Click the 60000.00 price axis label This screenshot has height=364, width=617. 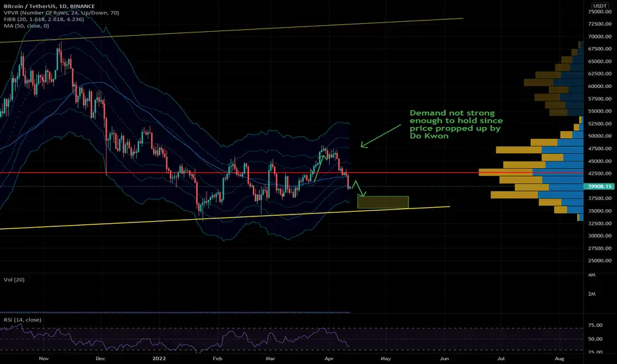click(600, 86)
